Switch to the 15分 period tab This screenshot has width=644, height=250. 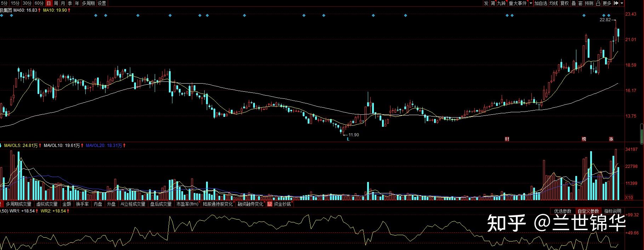click(15, 3)
